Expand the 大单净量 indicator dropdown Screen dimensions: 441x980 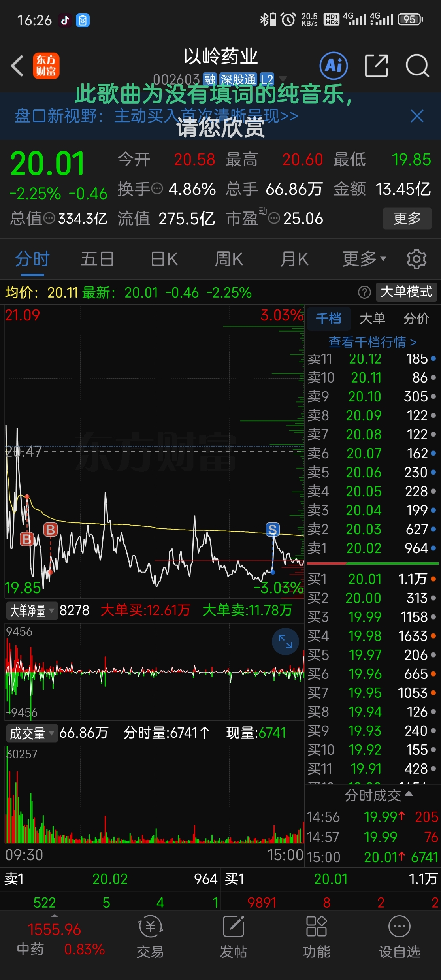[32, 611]
